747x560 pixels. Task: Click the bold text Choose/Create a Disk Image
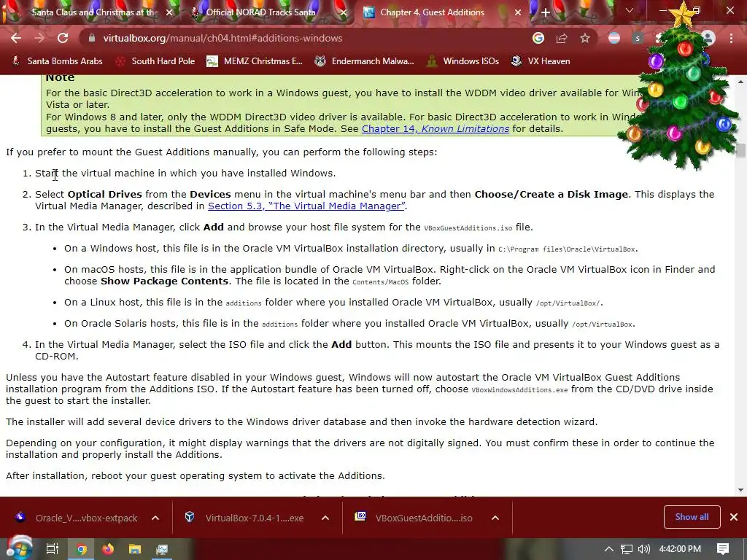coord(551,194)
